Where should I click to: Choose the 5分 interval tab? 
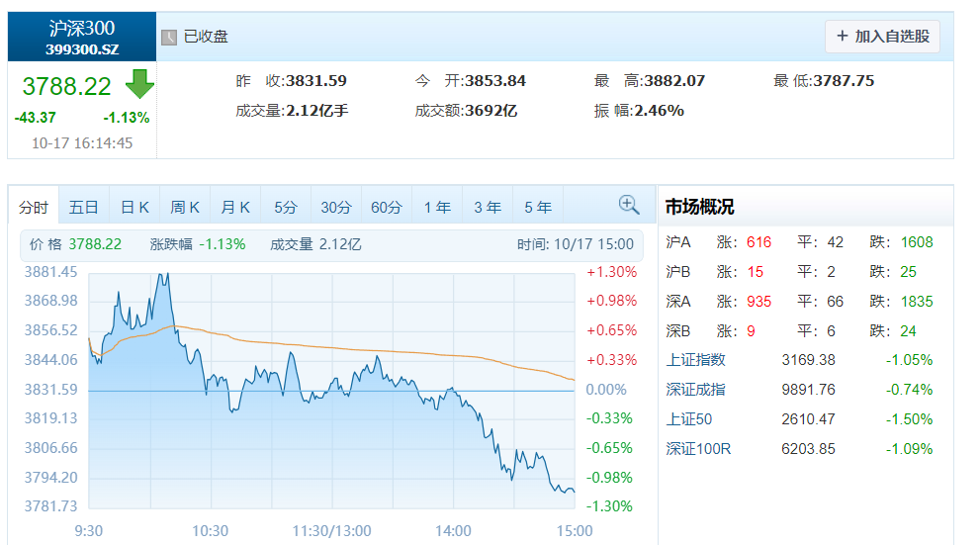pyautogui.click(x=286, y=207)
